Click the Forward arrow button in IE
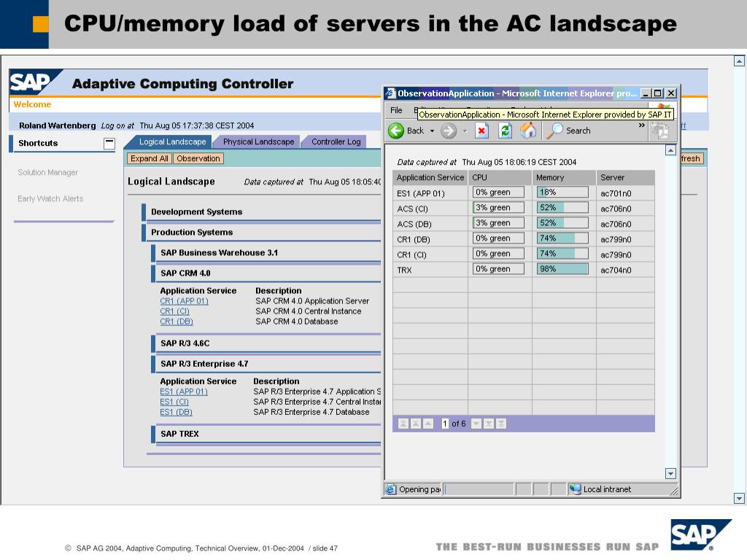 coord(449,131)
